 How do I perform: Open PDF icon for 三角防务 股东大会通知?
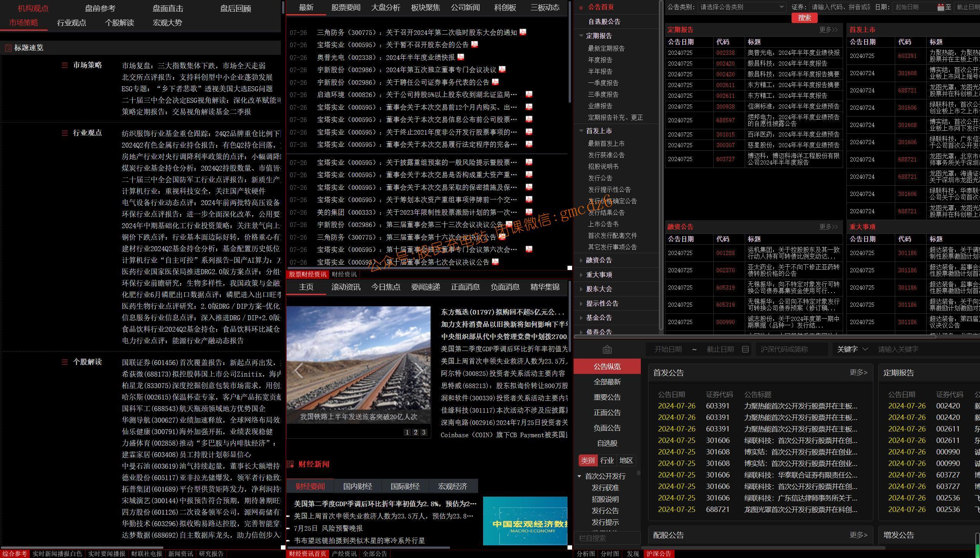523,32
